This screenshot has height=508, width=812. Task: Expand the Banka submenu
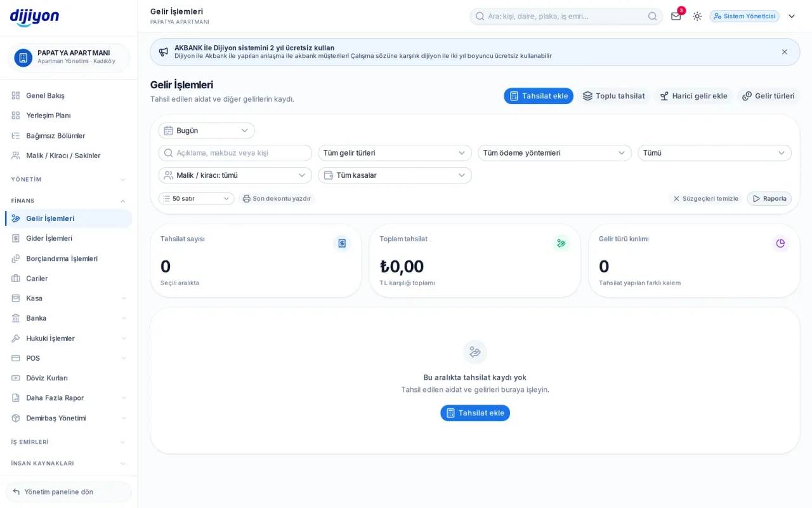(69, 318)
